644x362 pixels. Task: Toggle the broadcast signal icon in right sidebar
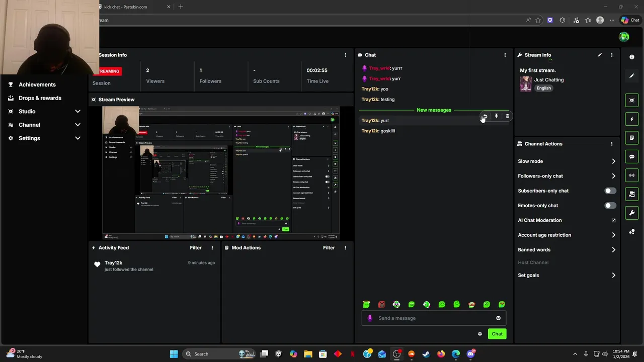(x=632, y=175)
